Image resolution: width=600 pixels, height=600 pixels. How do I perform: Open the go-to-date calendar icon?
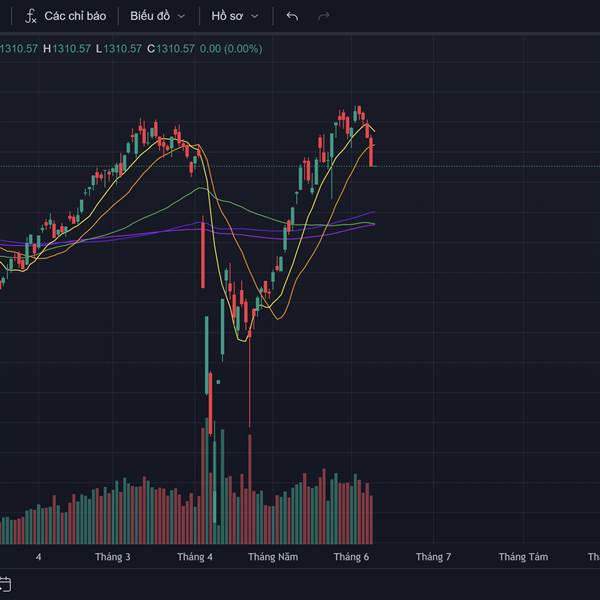pos(5,584)
